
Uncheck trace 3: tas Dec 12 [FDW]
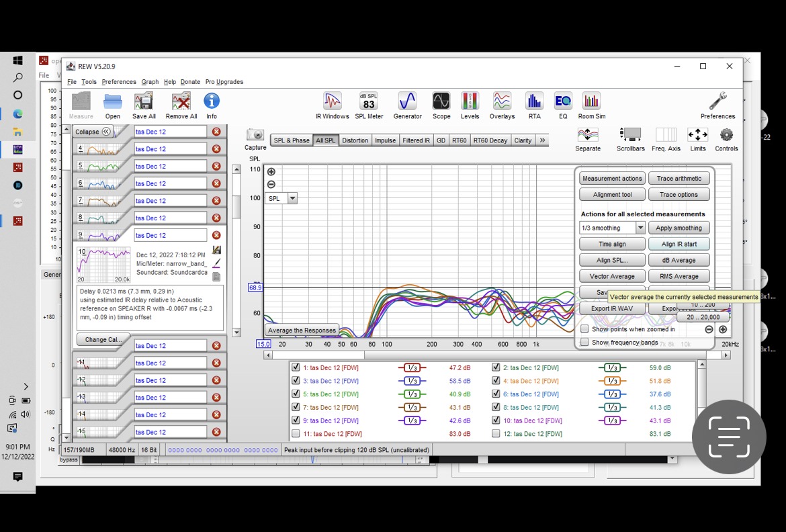coord(296,381)
